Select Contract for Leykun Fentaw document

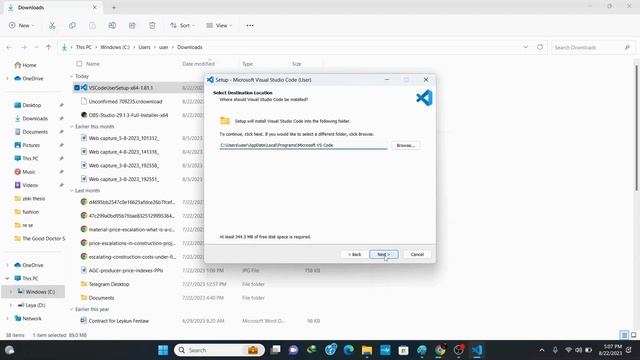point(118,321)
